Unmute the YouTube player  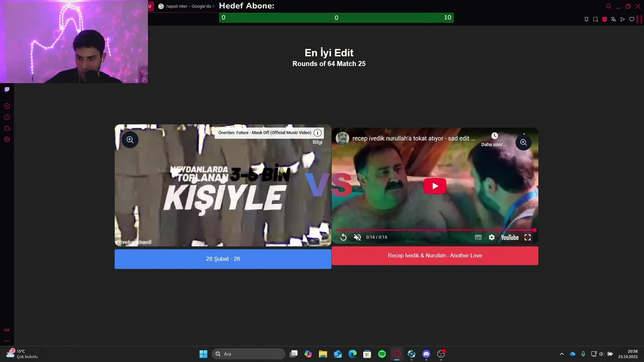pyautogui.click(x=357, y=237)
